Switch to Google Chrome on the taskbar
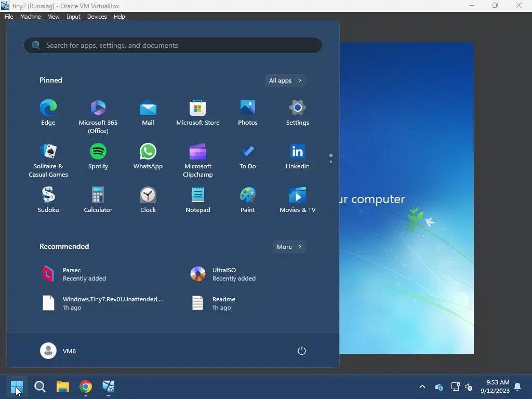The height and width of the screenshot is (399, 532). (86, 387)
